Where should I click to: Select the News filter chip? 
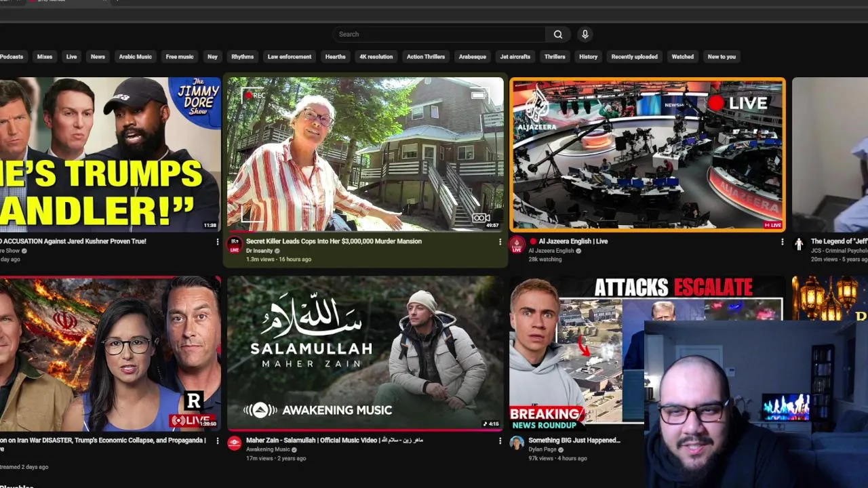98,57
